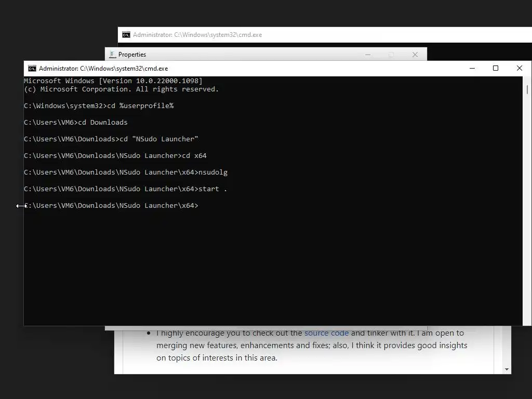This screenshot has width=532, height=399.
Task: Maximize the front cmd.exe window
Action: (x=495, y=68)
